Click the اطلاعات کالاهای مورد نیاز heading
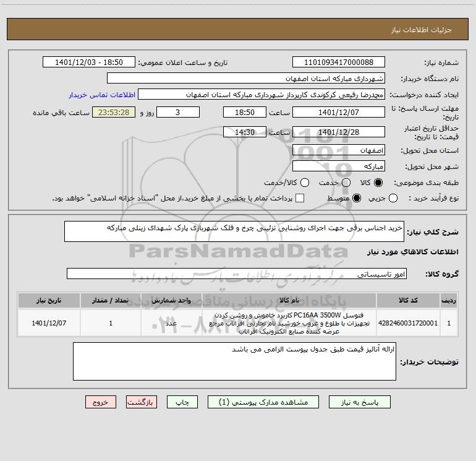Image resolution: width=476 pixels, height=461 pixels. [x=412, y=252]
